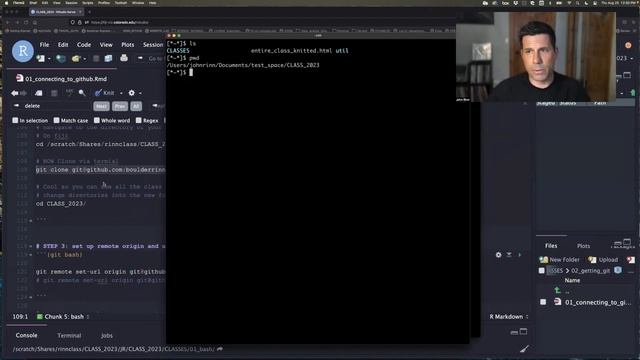Viewport: 640px width, 360px height.
Task: Toggle the In selection checkbox
Action: [15, 120]
